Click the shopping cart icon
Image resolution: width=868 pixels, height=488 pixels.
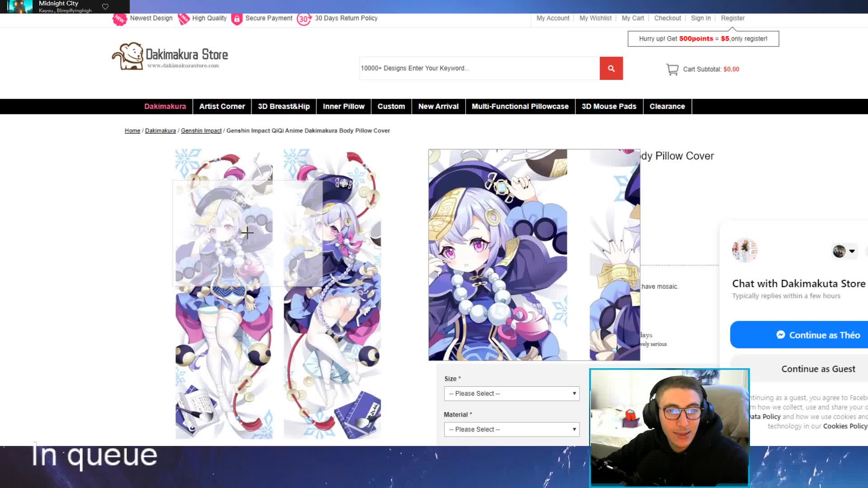click(x=672, y=70)
